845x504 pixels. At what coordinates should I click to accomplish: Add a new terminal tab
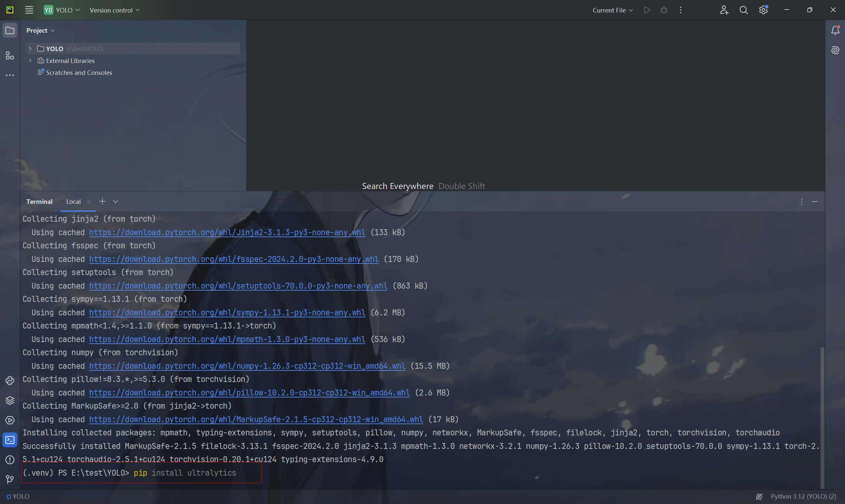coord(102,202)
